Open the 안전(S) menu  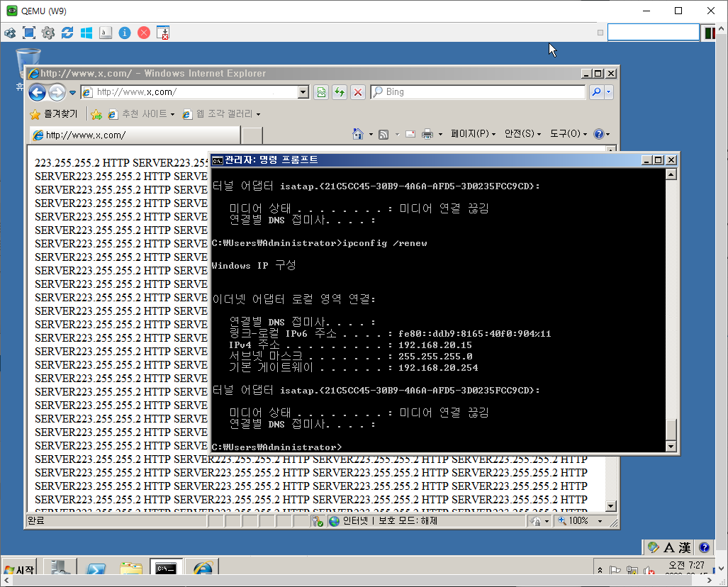tap(523, 134)
